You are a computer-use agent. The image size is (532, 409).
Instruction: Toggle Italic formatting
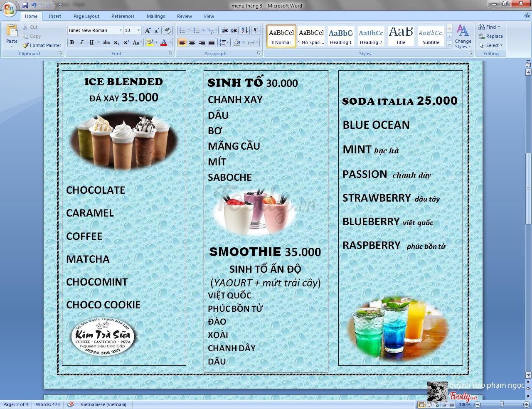(x=81, y=42)
